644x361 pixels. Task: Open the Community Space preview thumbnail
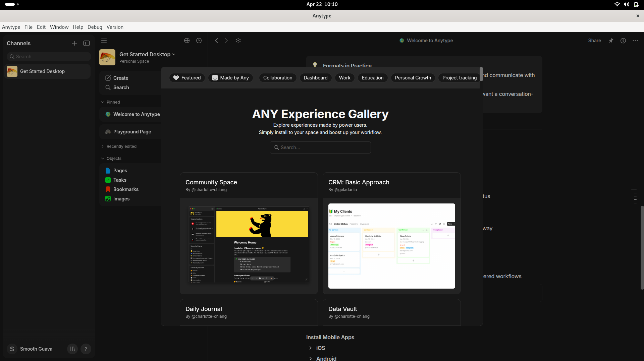pos(249,245)
